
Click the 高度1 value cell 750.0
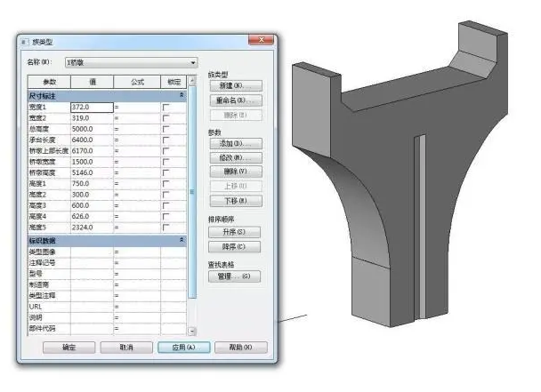click(93, 184)
